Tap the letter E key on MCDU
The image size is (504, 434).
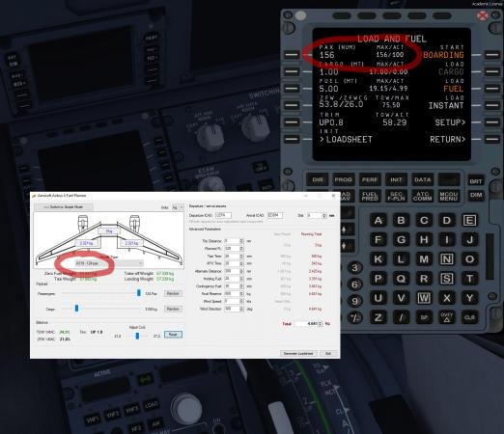point(469,220)
